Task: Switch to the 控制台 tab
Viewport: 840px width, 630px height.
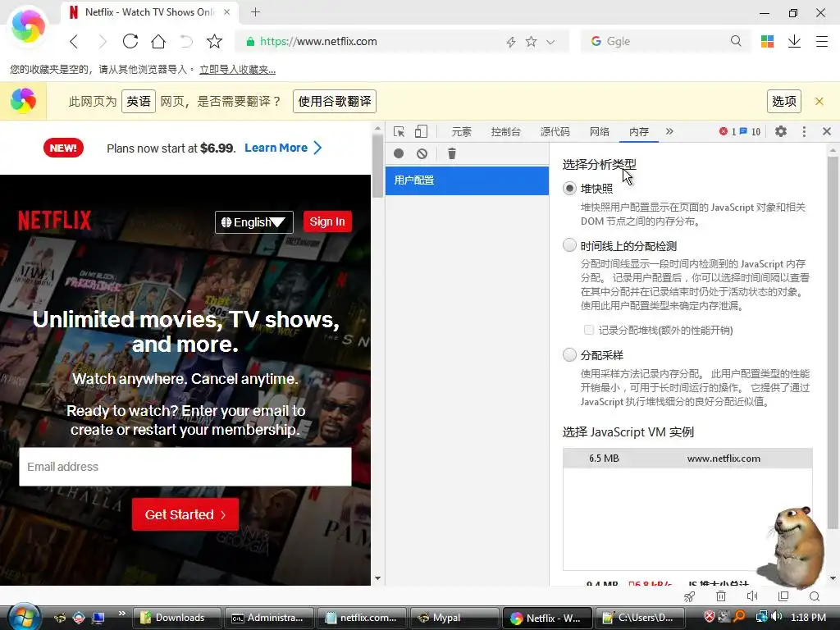Action: coord(505,132)
